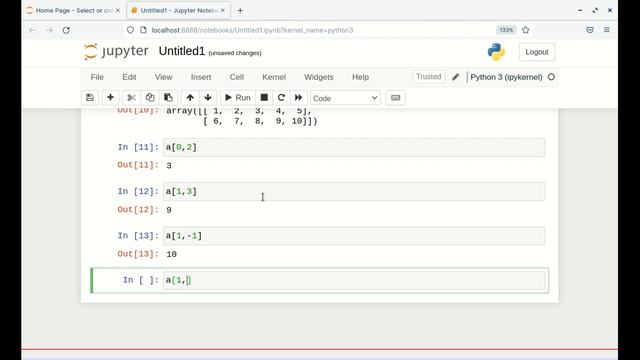Click the (unsaved changes) status text
This screenshot has height=360, width=640.
pyautogui.click(x=235, y=53)
